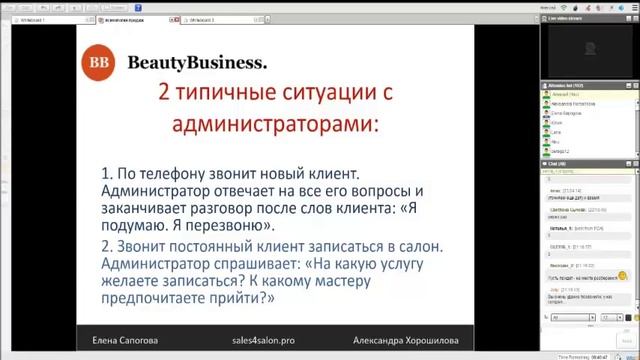Click the chat message input field
The width and height of the screenshot is (640, 360).
point(578,338)
